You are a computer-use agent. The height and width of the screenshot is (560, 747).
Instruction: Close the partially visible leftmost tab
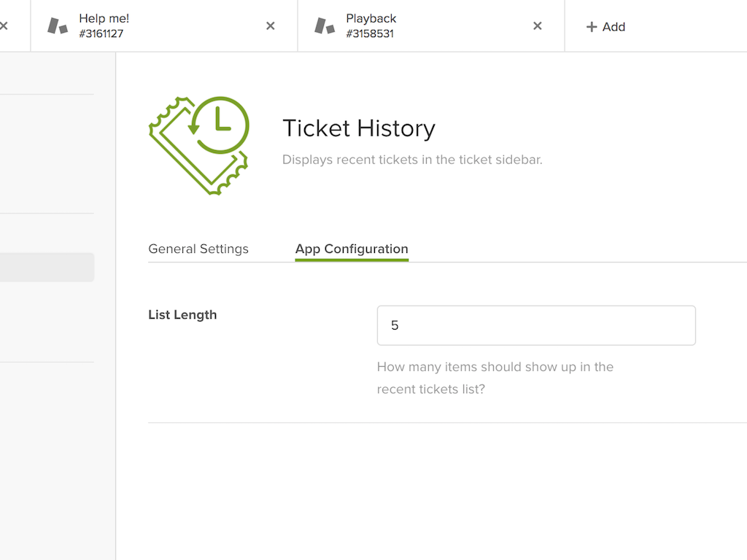pos(4,26)
